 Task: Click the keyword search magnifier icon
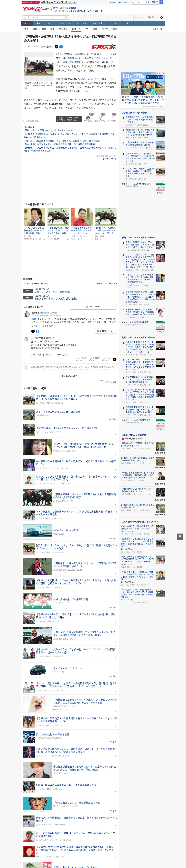66,18
